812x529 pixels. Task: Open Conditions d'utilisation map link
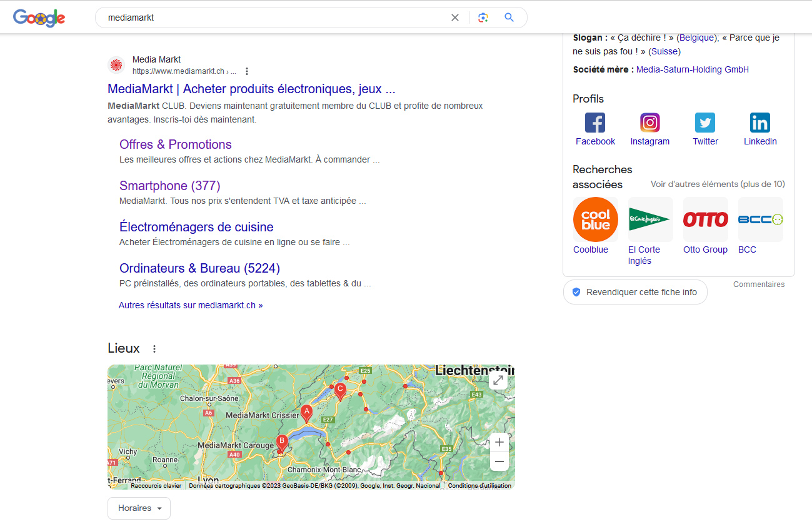tap(479, 486)
